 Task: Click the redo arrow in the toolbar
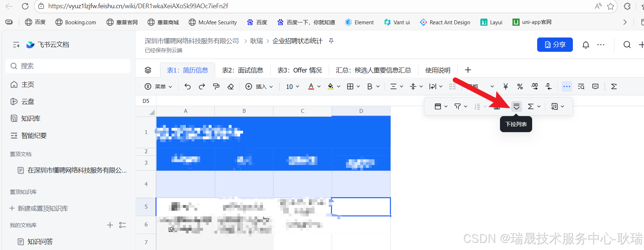(202, 86)
